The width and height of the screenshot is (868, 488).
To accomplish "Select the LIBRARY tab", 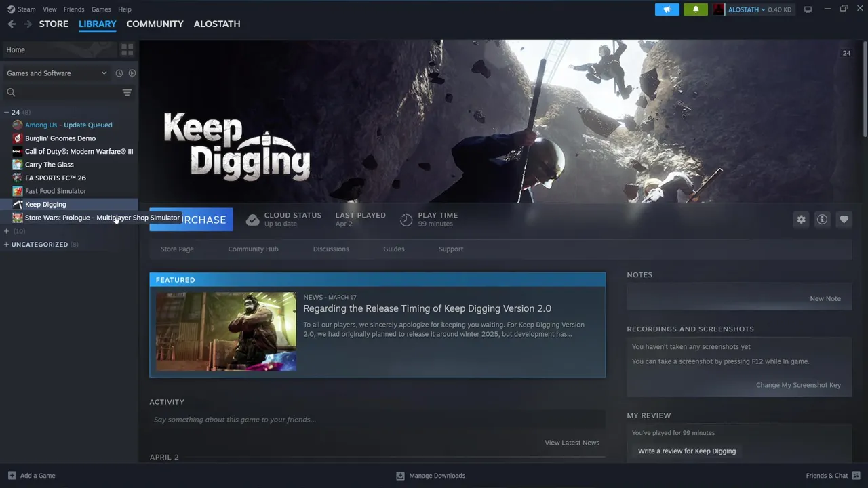I will 97,24.
